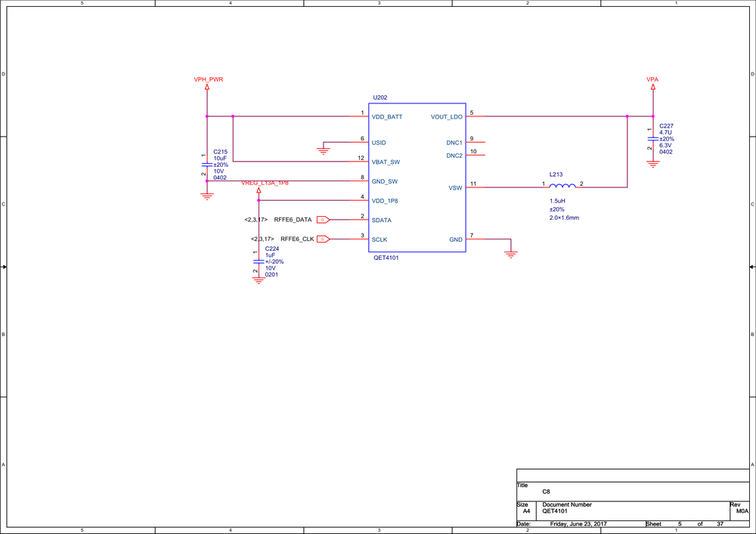Click the ground symbol at GND pin 7
Viewport: 756px width, 534px height.
[x=510, y=255]
